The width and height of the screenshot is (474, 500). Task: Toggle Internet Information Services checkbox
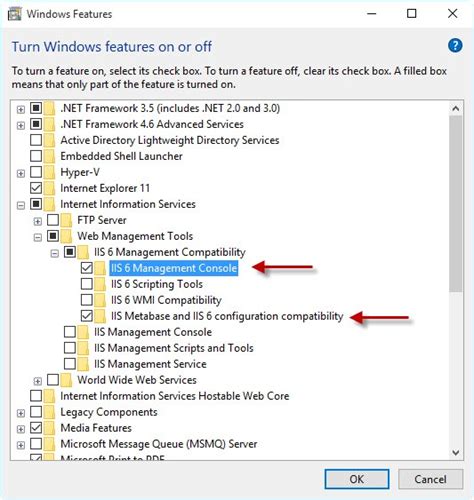coord(36,204)
